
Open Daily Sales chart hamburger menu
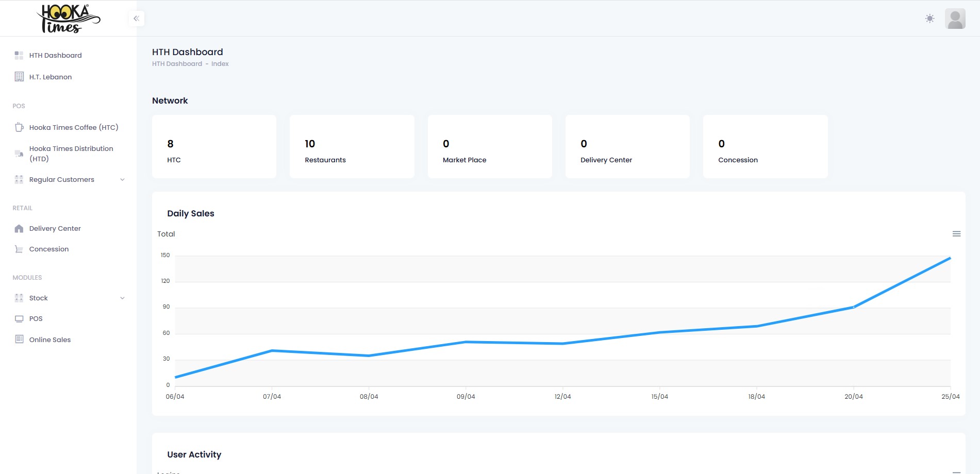click(x=956, y=234)
